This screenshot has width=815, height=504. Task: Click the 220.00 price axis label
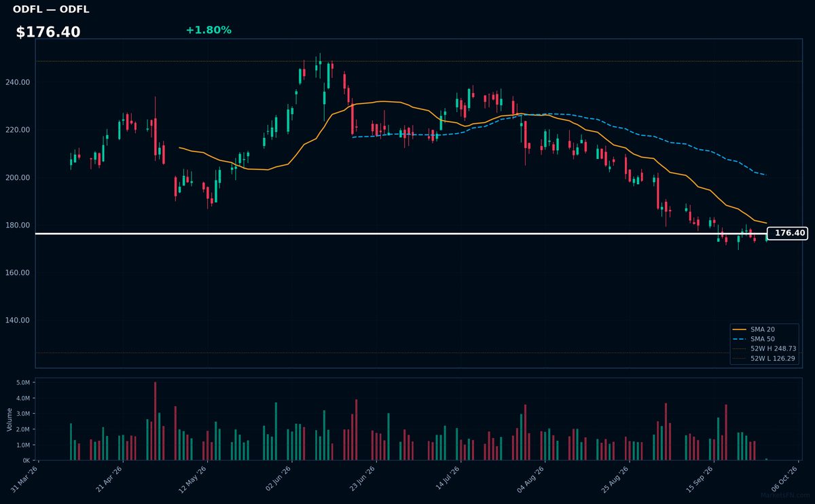18,130
